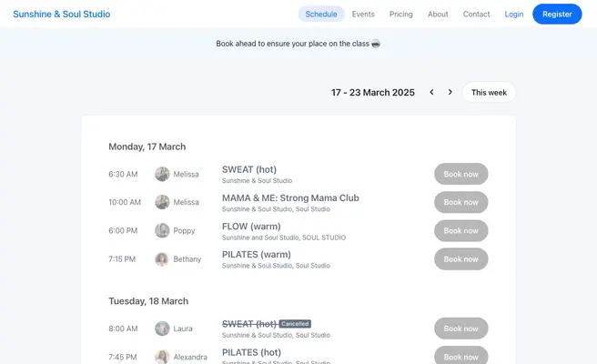Click Alexandra's instructor avatar
Image resolution: width=597 pixels, height=364 pixels.
click(162, 357)
